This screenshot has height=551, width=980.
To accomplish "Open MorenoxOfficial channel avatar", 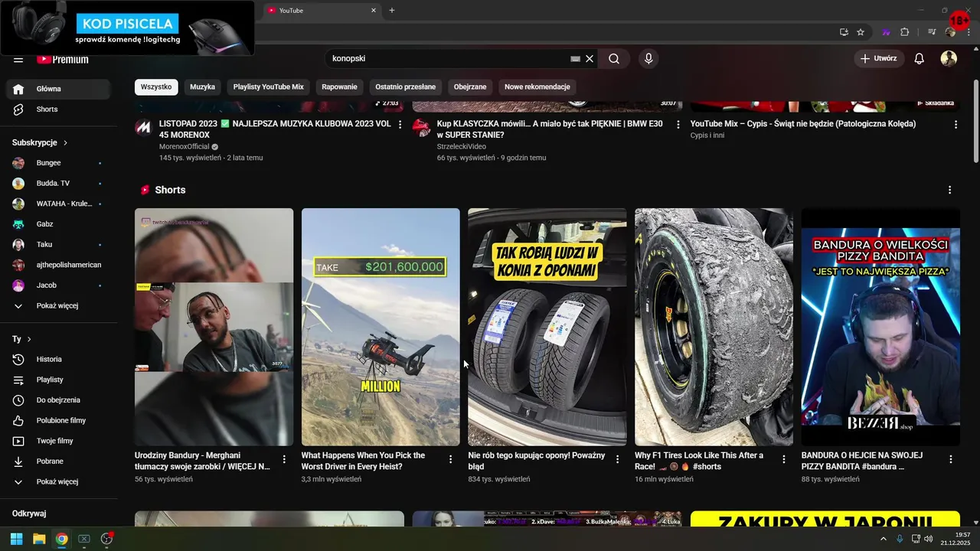I will [143, 127].
